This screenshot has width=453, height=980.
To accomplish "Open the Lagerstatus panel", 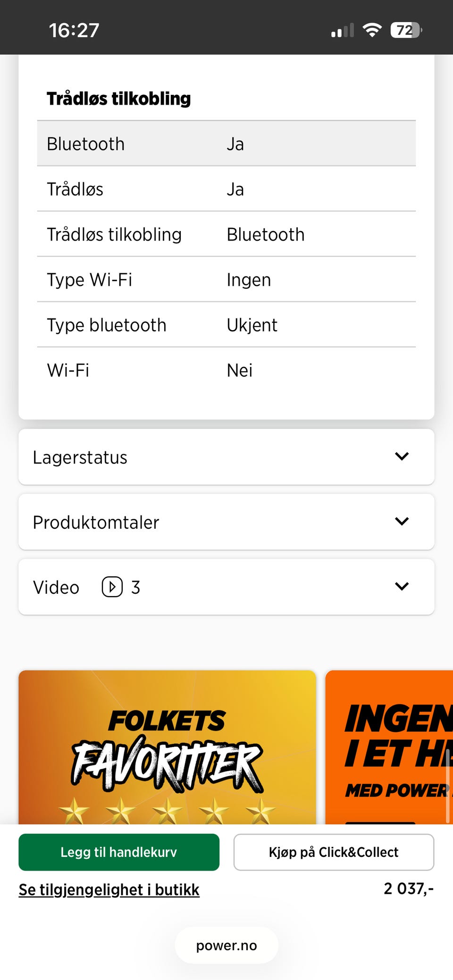I will 189,457.
